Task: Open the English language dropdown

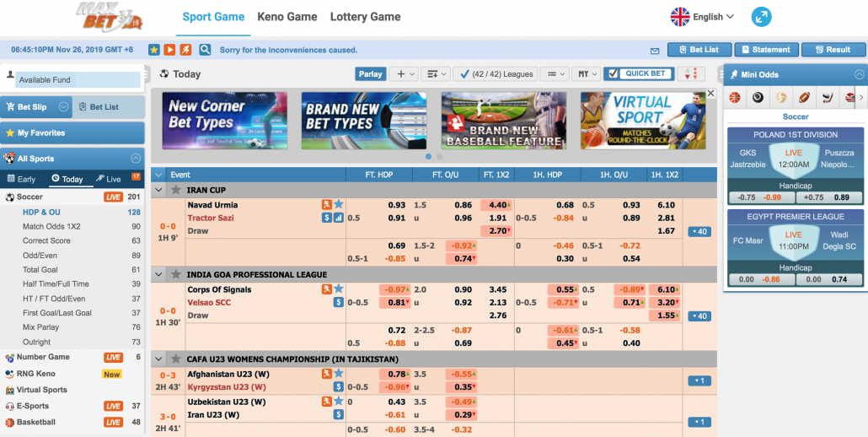Action: [x=702, y=17]
